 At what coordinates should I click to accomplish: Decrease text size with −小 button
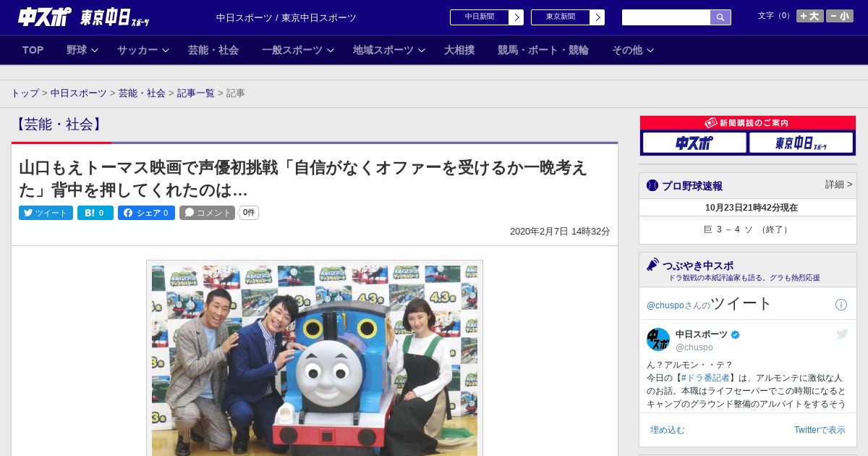coord(840,16)
